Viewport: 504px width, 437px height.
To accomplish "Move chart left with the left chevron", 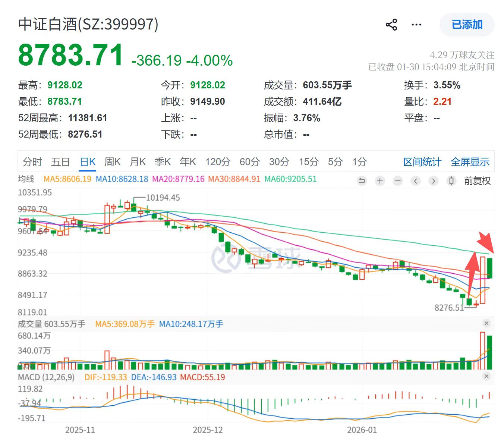I will click(416, 181).
